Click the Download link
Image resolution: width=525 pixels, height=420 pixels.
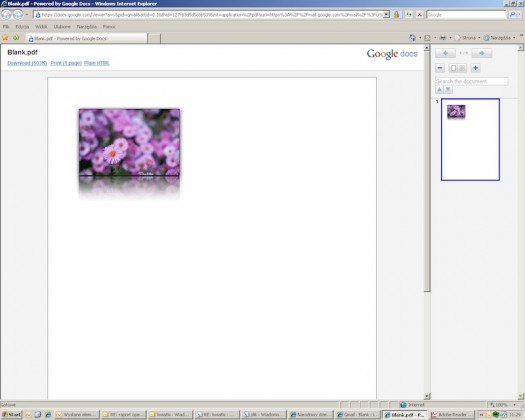(27, 63)
